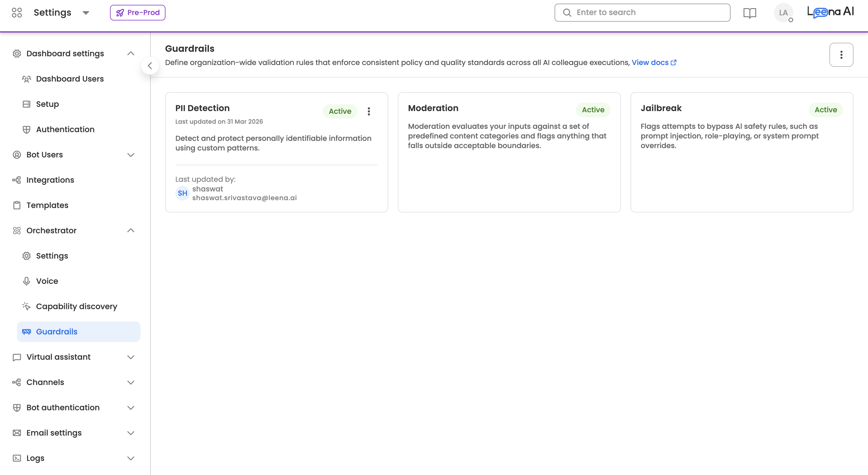868x475 pixels.
Task: Open the Settings module dropdown arrow
Action: [x=86, y=13]
